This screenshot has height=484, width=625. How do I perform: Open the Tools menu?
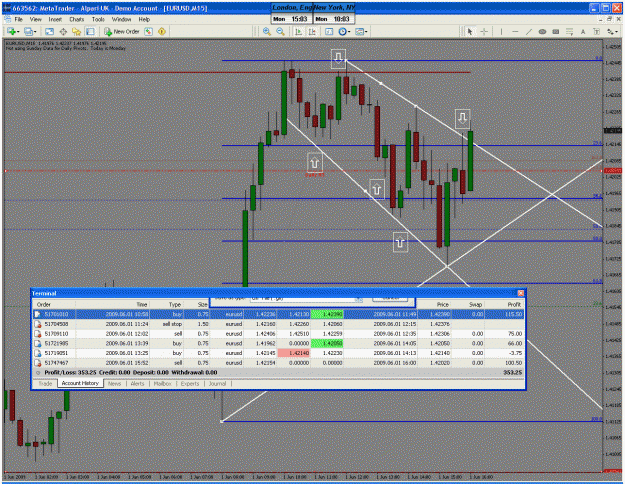(x=98, y=19)
